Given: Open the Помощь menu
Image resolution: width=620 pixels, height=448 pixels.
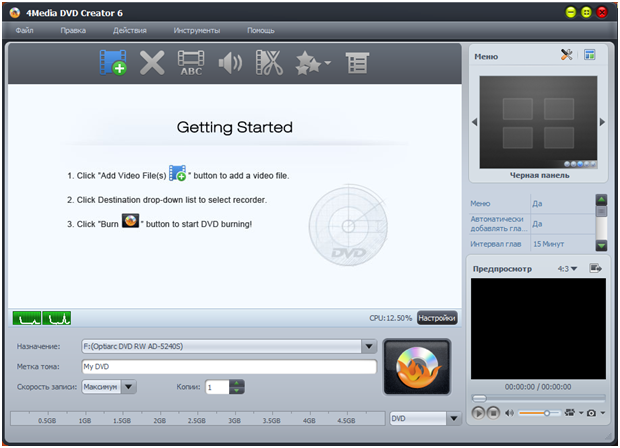Looking at the screenshot, I should [261, 30].
